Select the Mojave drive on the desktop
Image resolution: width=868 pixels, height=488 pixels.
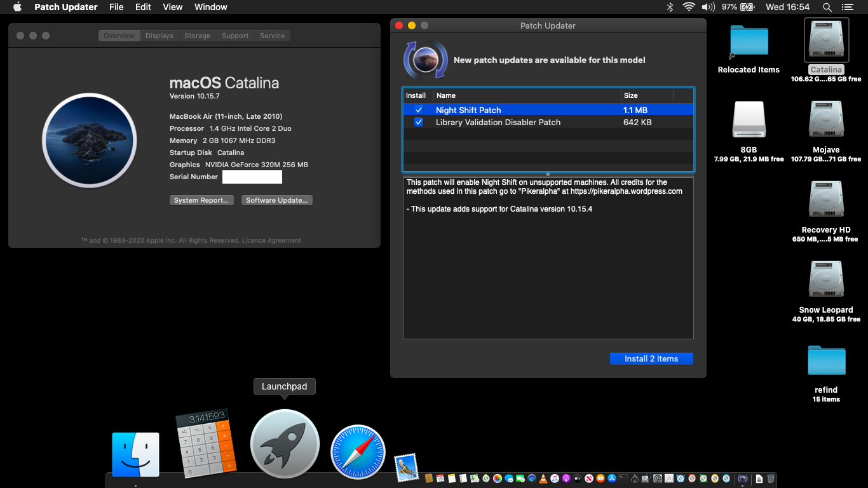pyautogui.click(x=826, y=119)
